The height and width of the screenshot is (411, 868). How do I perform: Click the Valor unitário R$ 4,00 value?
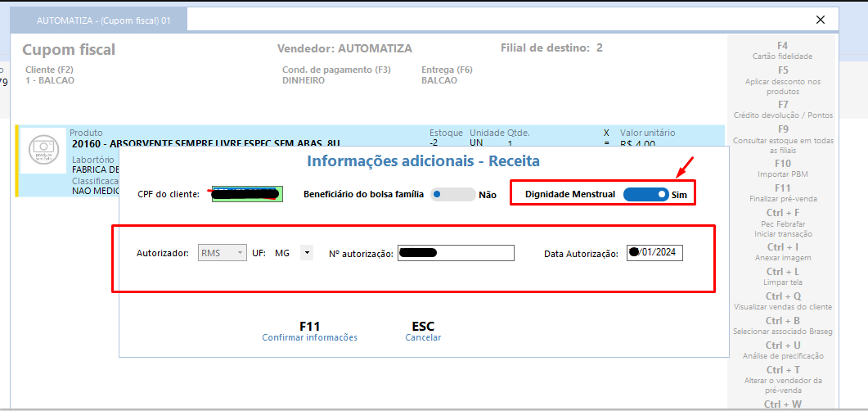click(638, 144)
